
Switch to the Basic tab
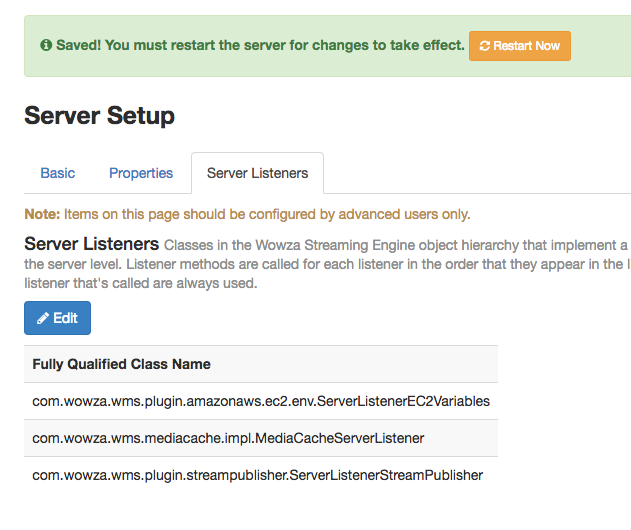point(57,173)
